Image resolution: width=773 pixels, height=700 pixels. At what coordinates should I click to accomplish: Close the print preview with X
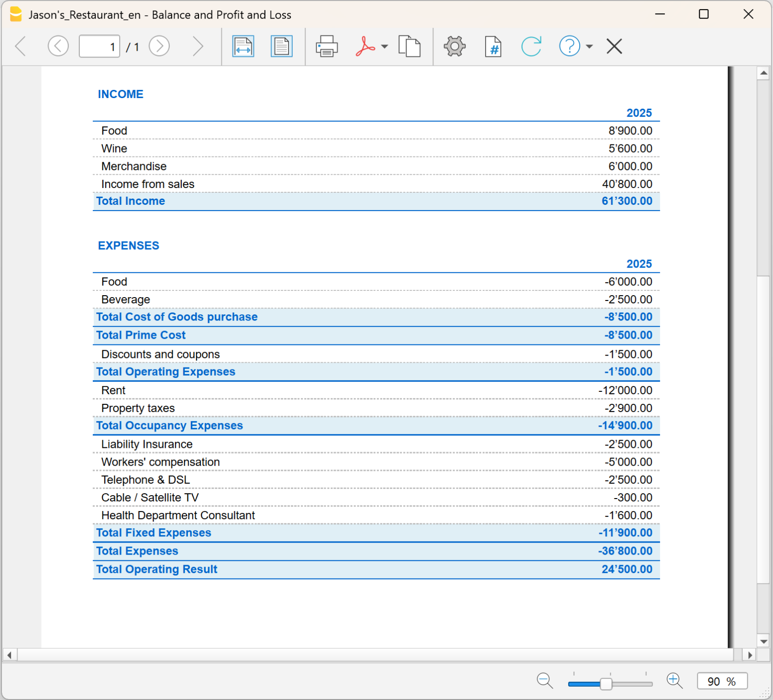click(x=614, y=46)
